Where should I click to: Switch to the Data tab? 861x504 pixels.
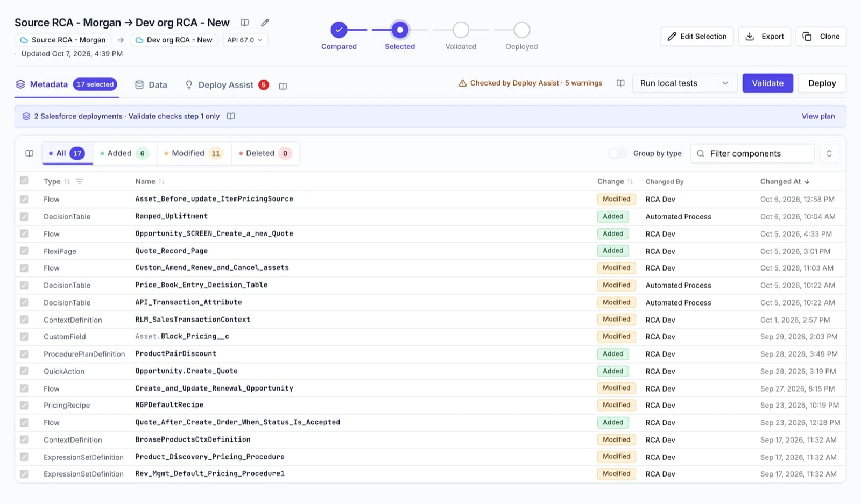[x=151, y=85]
